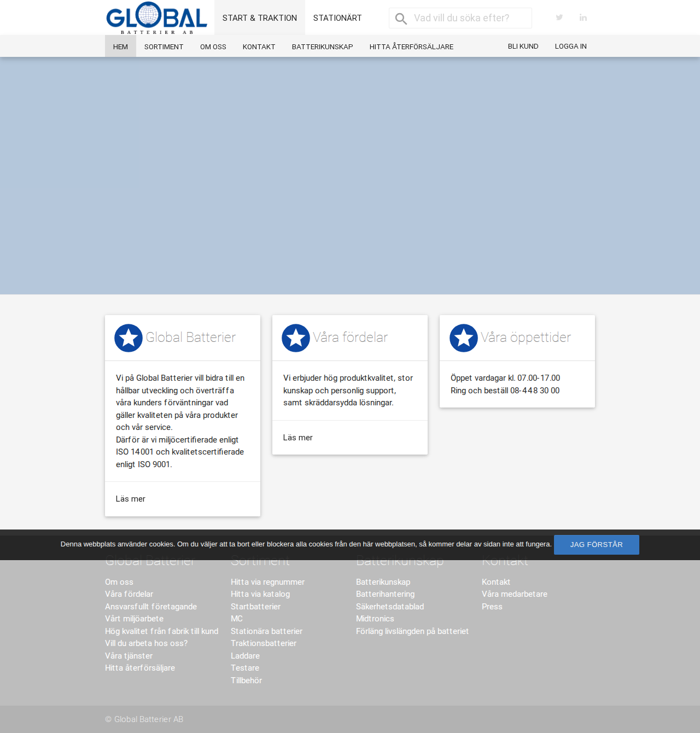This screenshot has width=700, height=733.
Task: Open the Twitter icon link
Action: (559, 18)
